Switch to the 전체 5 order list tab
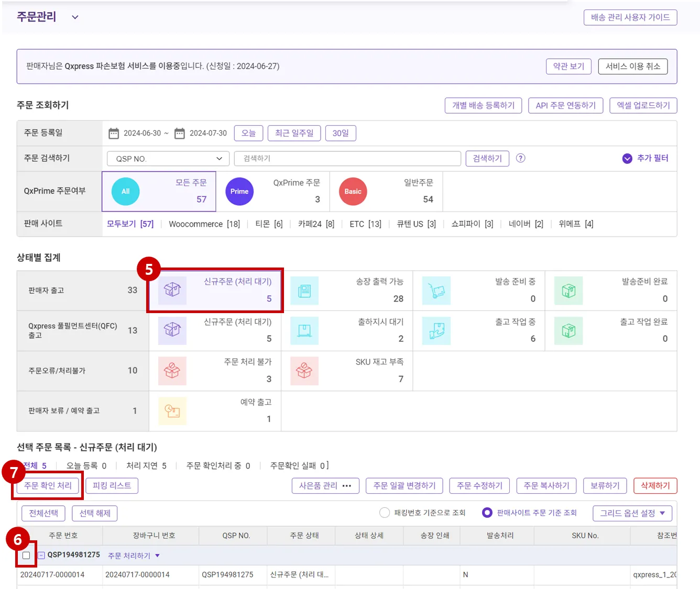Image resolution: width=700 pixels, height=589 pixels. (x=35, y=466)
